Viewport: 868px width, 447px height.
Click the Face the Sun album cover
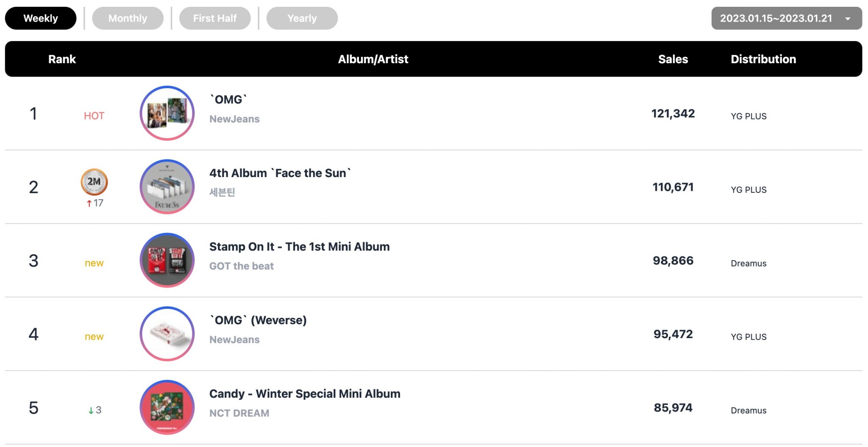167,186
